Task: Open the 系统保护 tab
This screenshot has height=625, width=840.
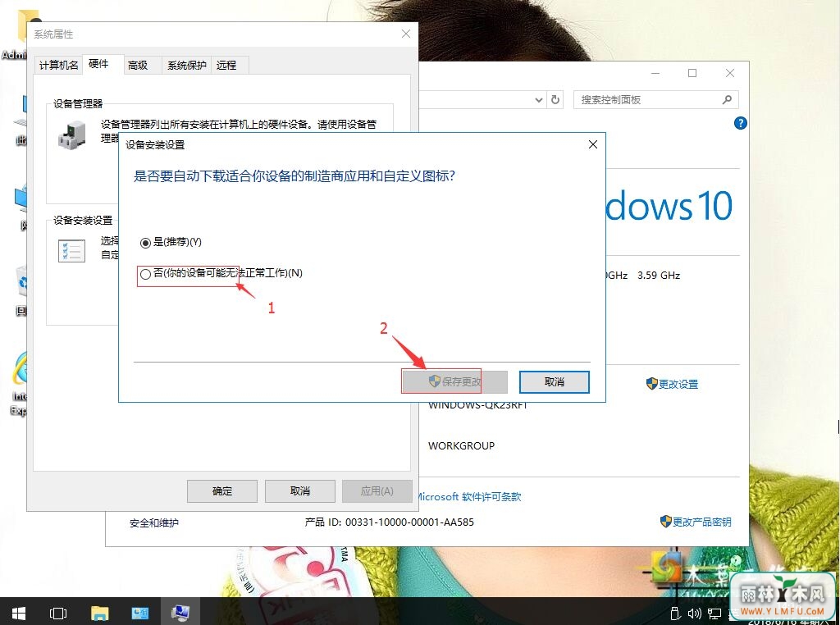Action: coord(186,66)
